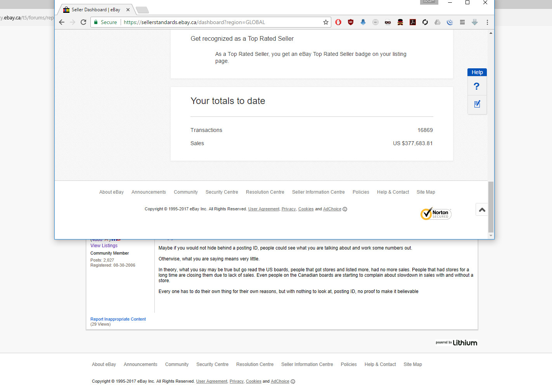Open the Adobe Acrobat extension

coord(413,22)
